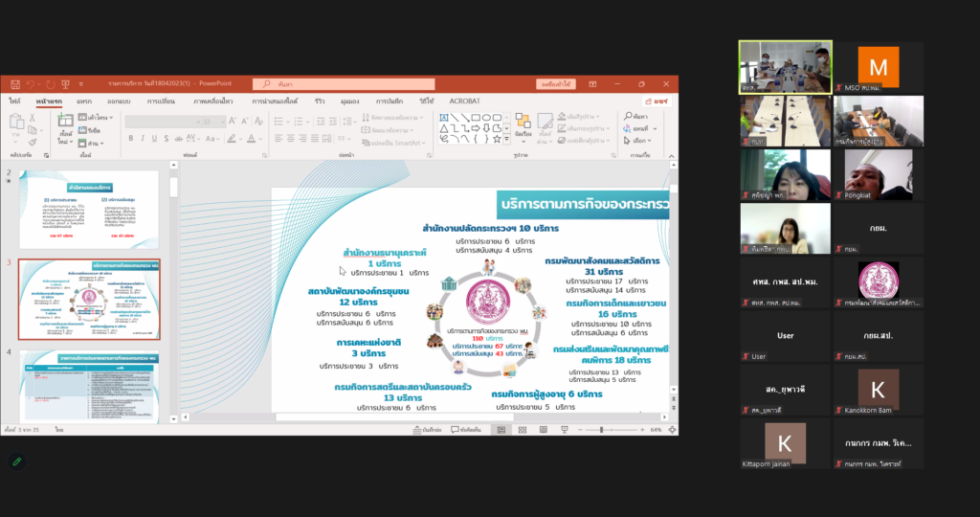Click the Align Right paragraph icon
Image resolution: width=980 pixels, height=517 pixels.
point(302,139)
